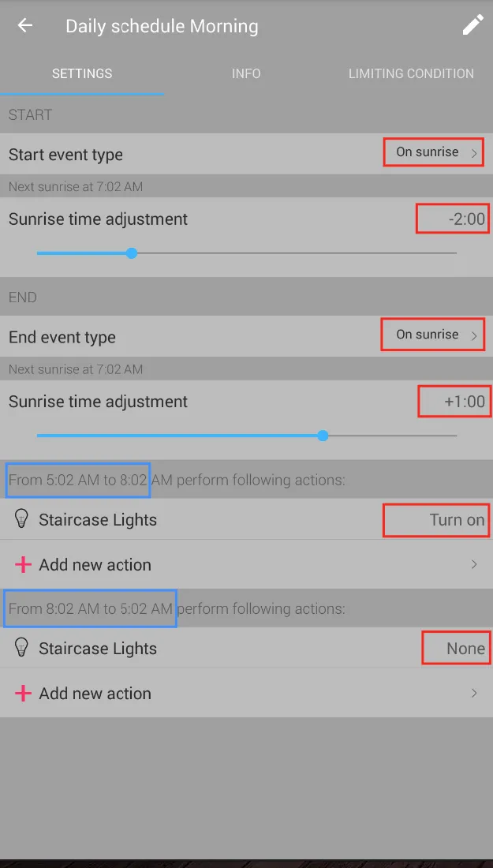The image size is (493, 868).
Task: Click the end sunrise adjustment slider handle
Action: coord(323,436)
